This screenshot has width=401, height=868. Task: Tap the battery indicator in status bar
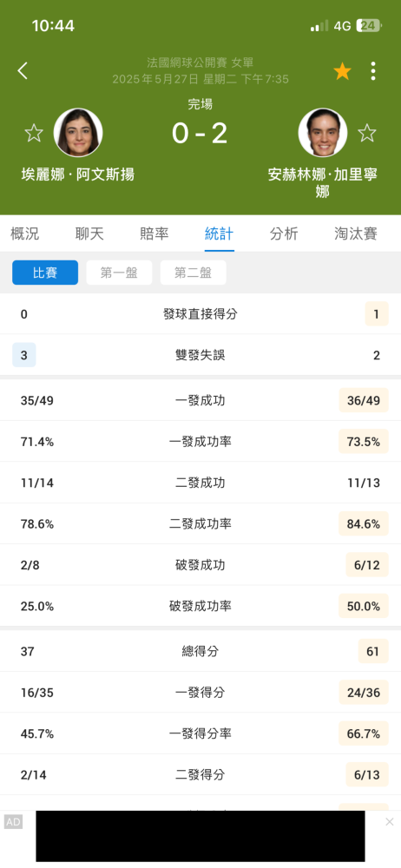click(369, 25)
